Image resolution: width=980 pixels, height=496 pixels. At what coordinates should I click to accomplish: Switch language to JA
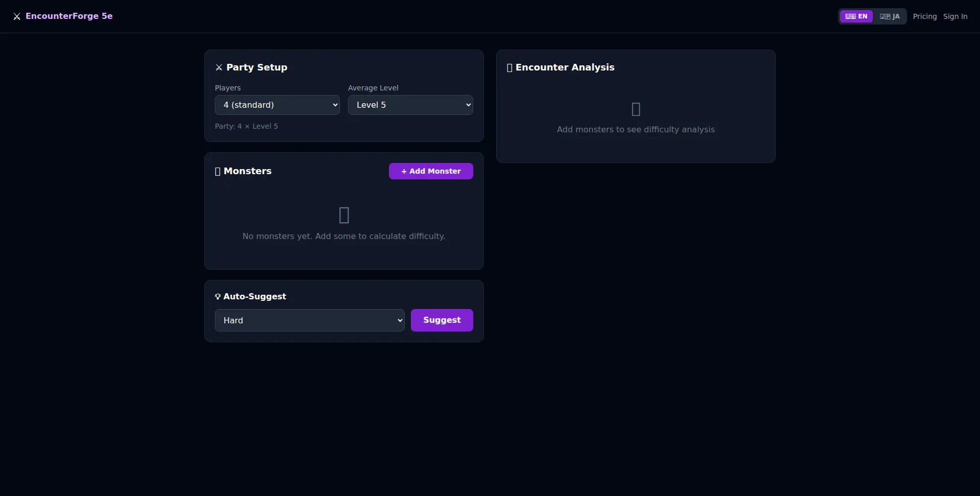coord(890,16)
